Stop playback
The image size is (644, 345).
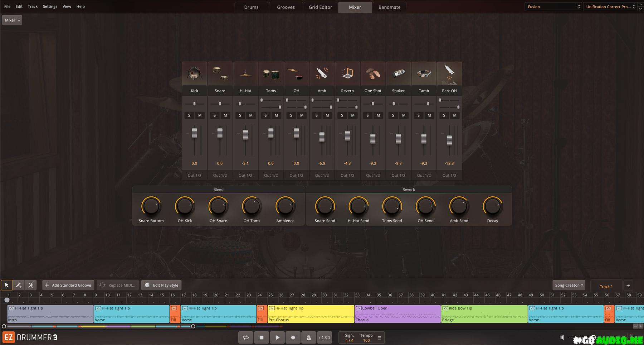tap(262, 337)
